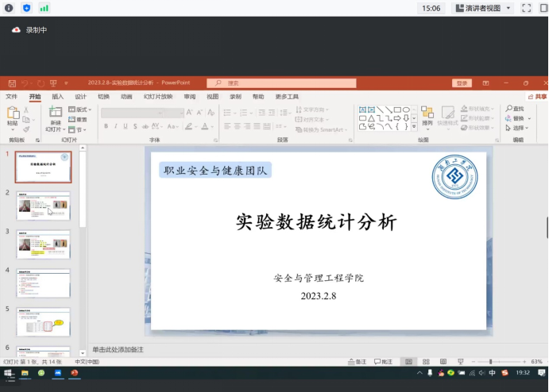
Task: Switch to slide sorter view icon
Action: [x=425, y=362]
